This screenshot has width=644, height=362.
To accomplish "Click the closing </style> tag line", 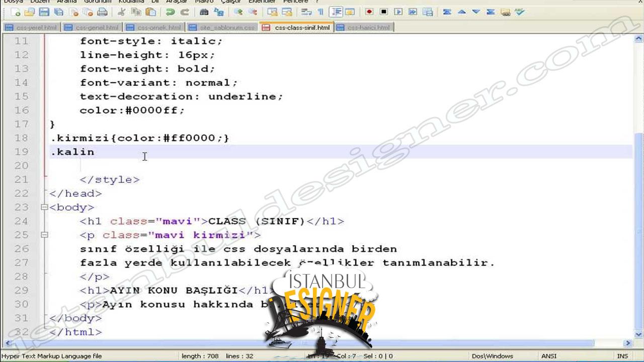I will (109, 179).
